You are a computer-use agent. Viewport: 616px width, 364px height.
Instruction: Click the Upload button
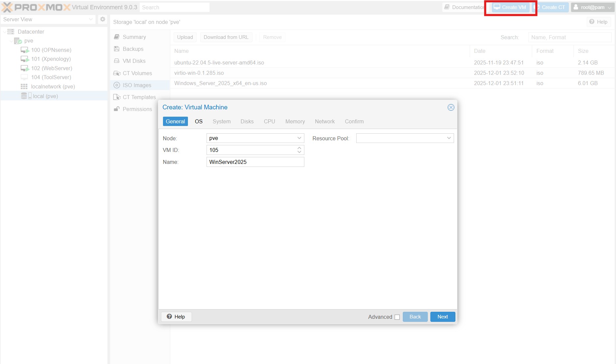click(185, 37)
